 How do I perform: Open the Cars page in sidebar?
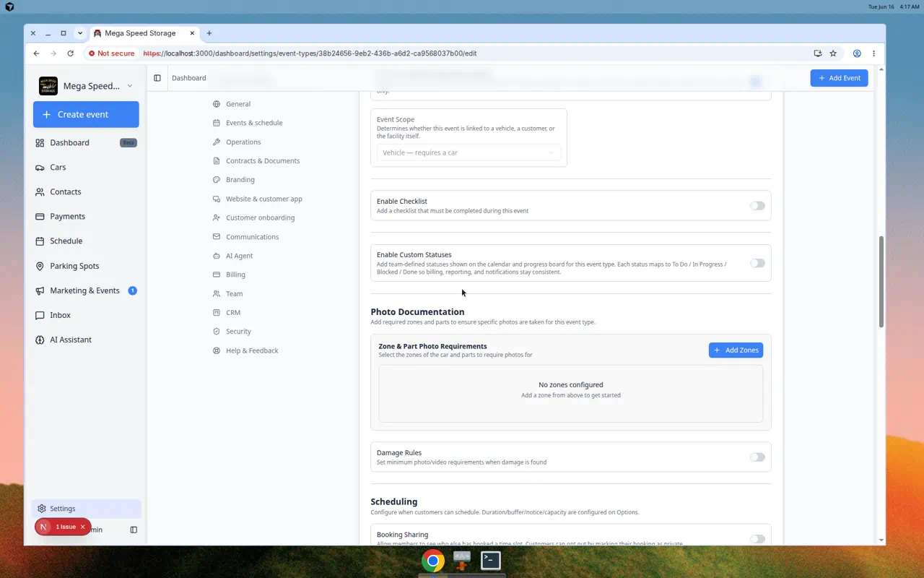(86, 168)
